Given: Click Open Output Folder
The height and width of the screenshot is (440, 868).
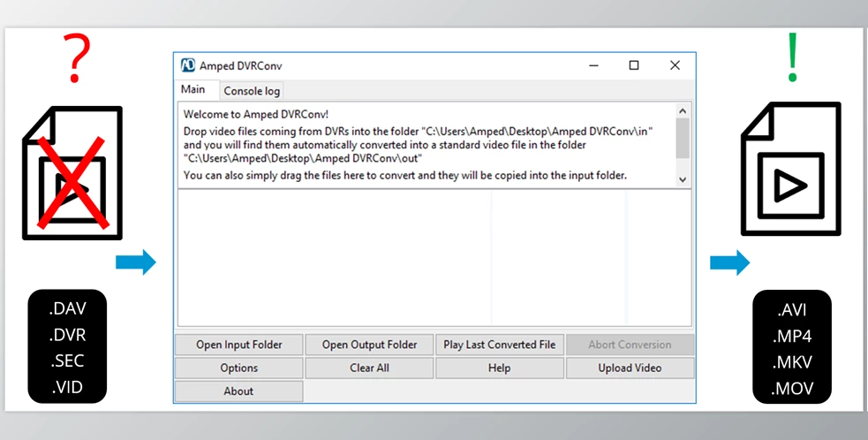Looking at the screenshot, I should tap(369, 345).
